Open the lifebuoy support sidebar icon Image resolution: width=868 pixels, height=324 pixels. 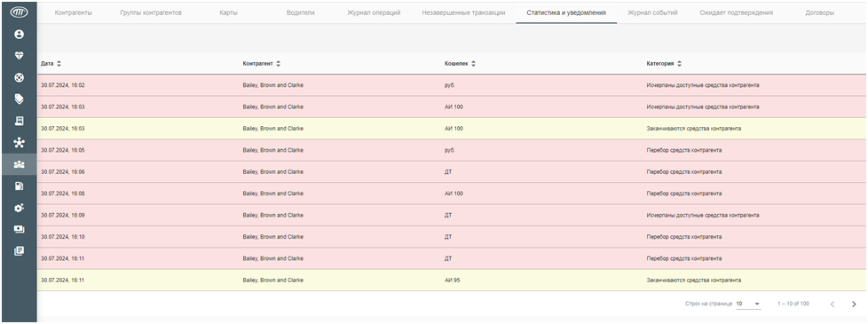pyautogui.click(x=19, y=77)
